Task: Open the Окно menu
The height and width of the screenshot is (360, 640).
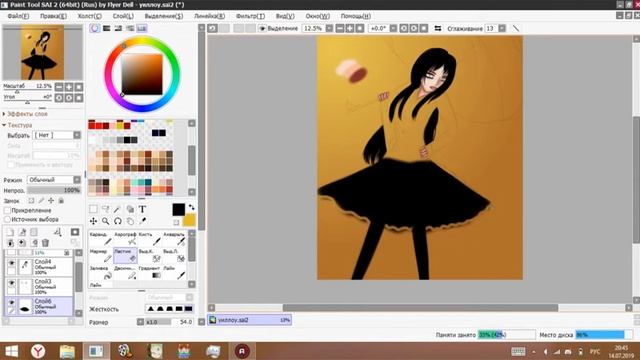Action: point(318,16)
